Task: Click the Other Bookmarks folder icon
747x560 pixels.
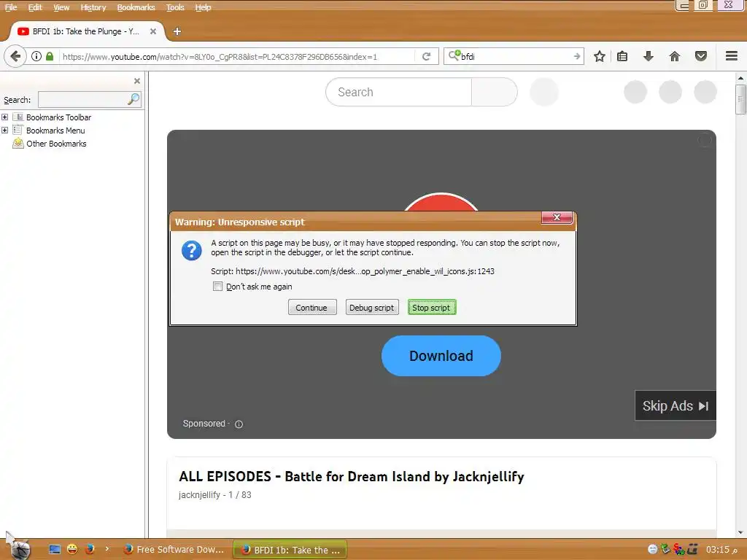Action: [18, 144]
